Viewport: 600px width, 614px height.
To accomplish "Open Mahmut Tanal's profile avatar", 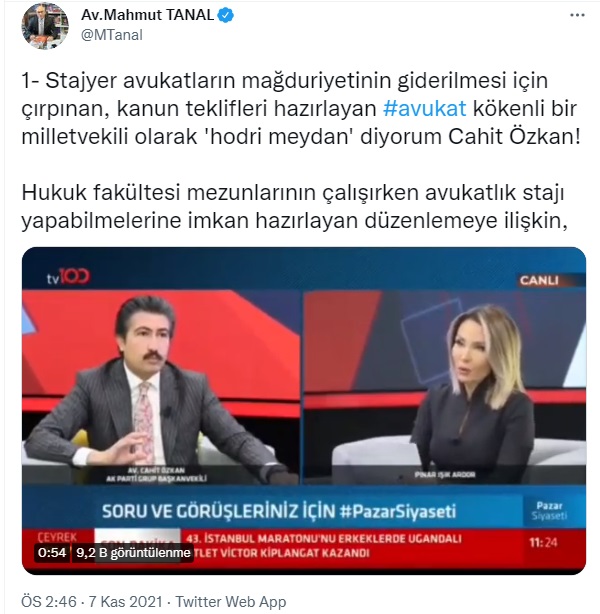I will click(45, 25).
